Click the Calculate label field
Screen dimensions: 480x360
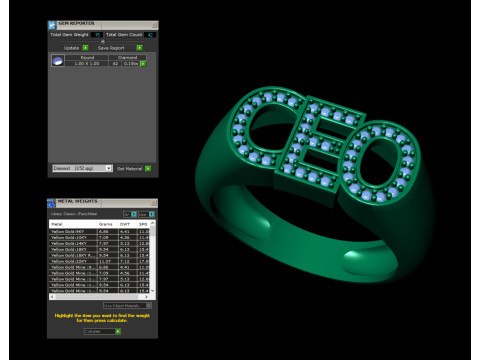point(99,332)
